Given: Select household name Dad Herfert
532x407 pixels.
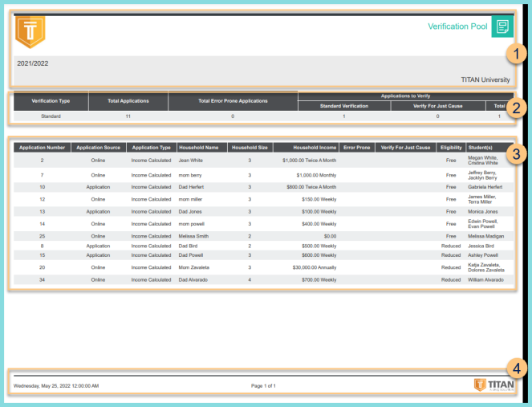Looking at the screenshot, I should pos(191,187).
